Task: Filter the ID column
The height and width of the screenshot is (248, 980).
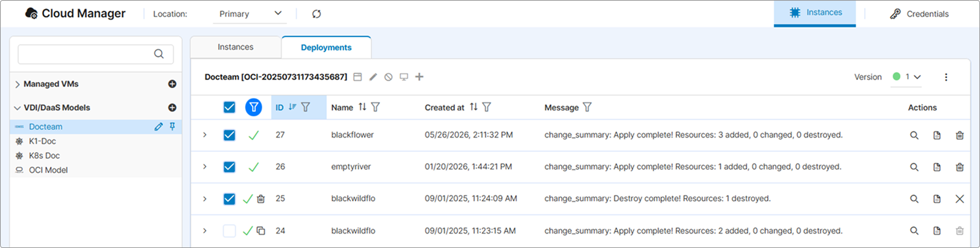Action: pyautogui.click(x=306, y=107)
